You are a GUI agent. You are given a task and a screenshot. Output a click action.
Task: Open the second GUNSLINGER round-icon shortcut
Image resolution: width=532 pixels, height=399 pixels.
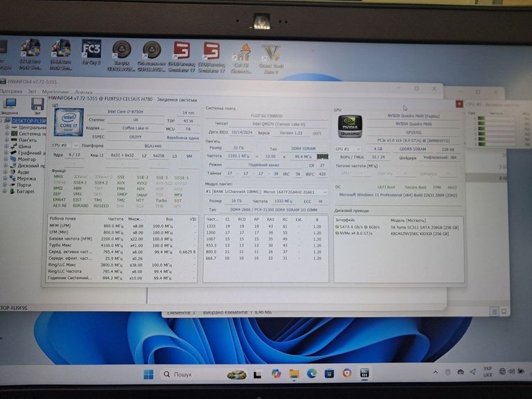click(152, 56)
